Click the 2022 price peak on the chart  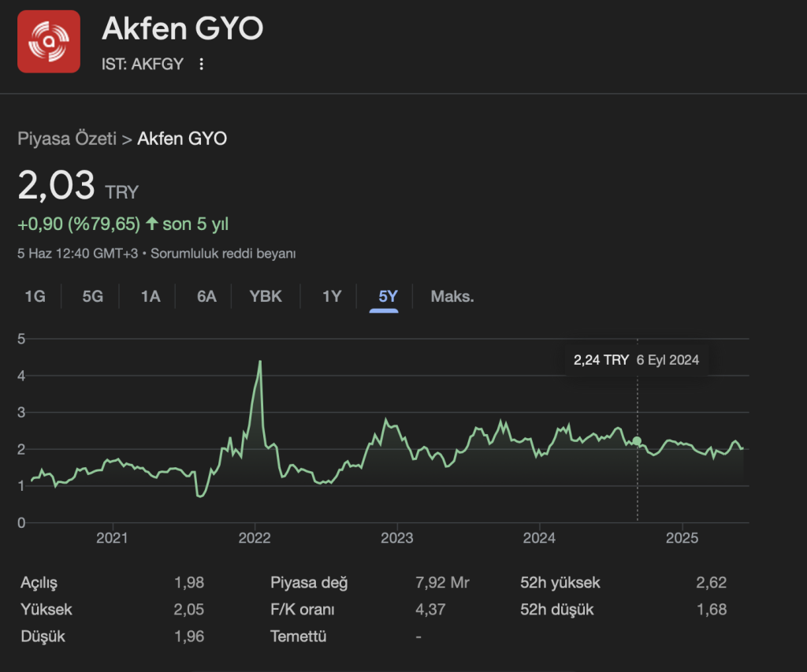pyautogui.click(x=260, y=362)
